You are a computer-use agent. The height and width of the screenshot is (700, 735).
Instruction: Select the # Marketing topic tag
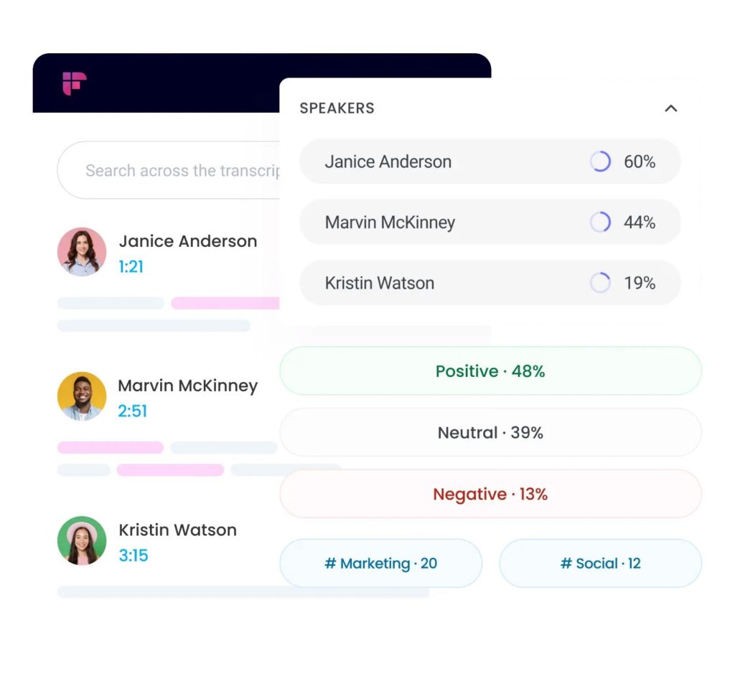pos(380,564)
